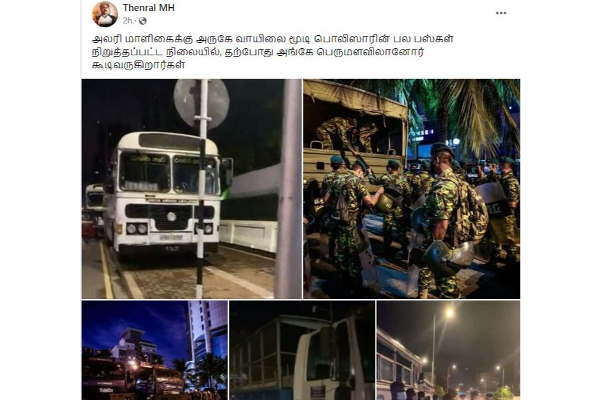Open the Thenral MH profile name link
The height and width of the screenshot is (400, 600).
pos(148,8)
